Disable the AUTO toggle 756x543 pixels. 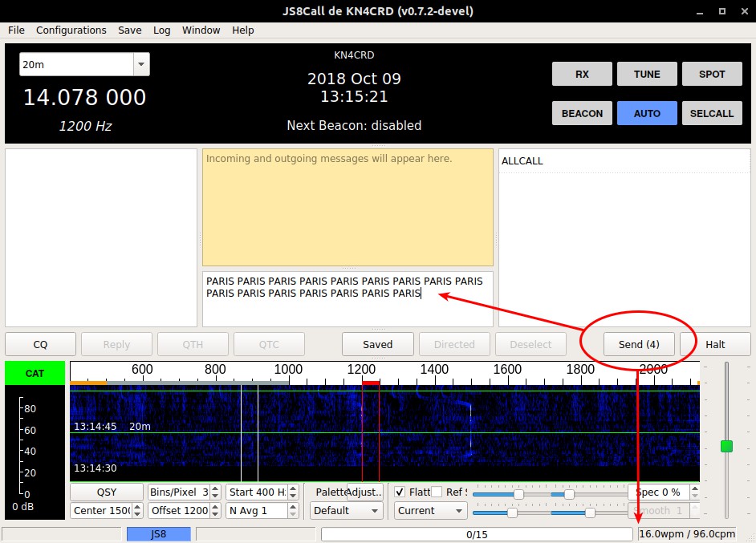(647, 113)
